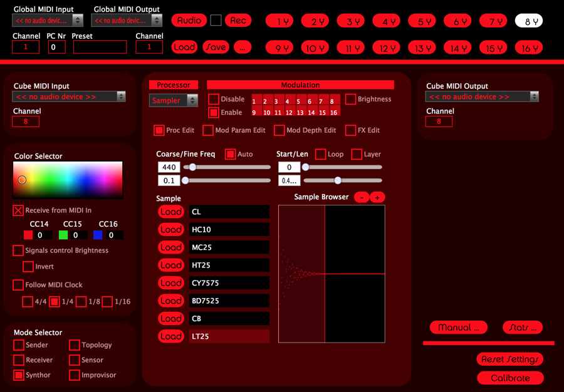Click the Preset input field
Image resolution: width=564 pixels, height=392 pixels.
coord(100,47)
